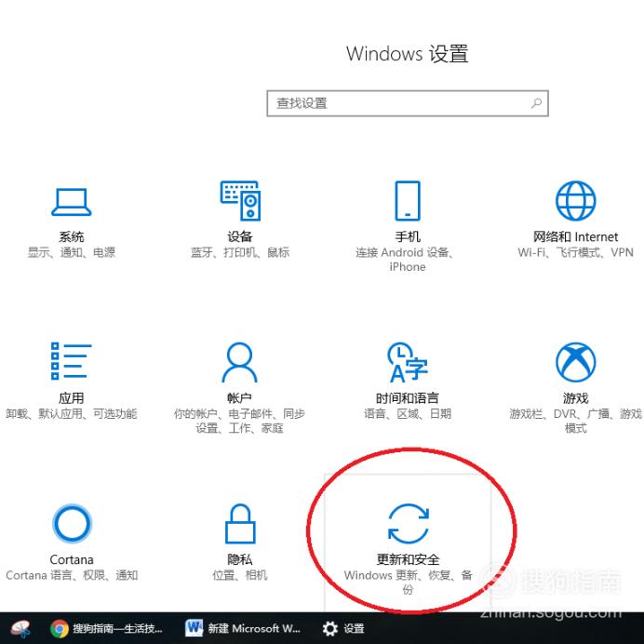Click the 游戏 label
Screen dimensions: 644x644
(575, 398)
